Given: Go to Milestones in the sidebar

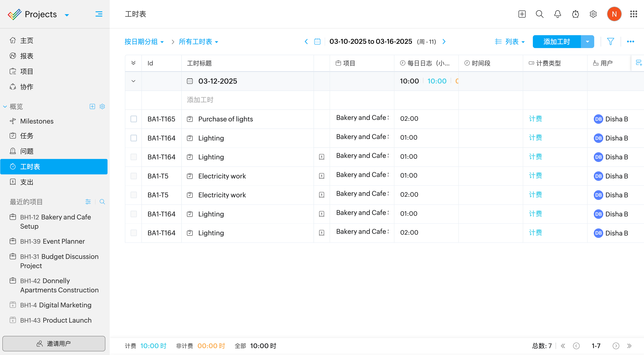Looking at the screenshot, I should click(x=37, y=121).
